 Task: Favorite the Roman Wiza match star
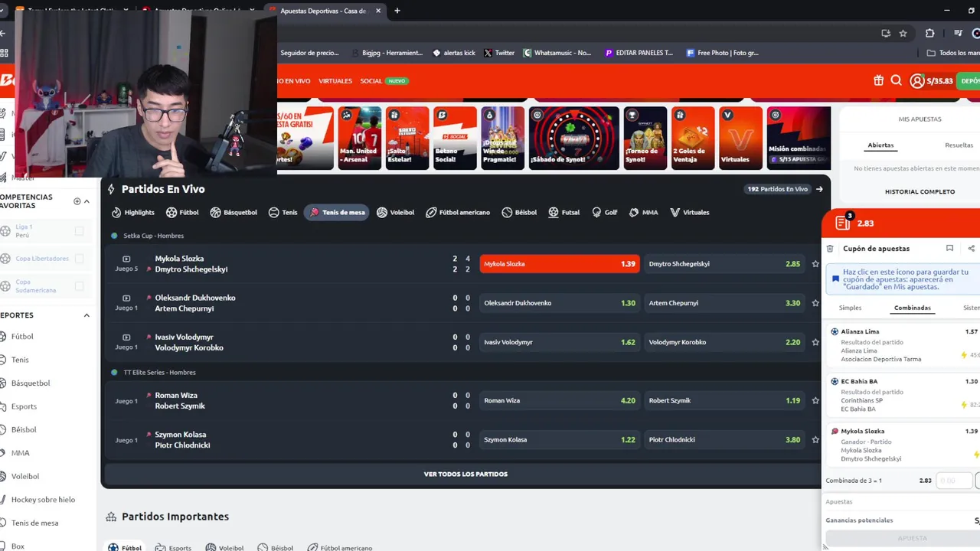(815, 400)
